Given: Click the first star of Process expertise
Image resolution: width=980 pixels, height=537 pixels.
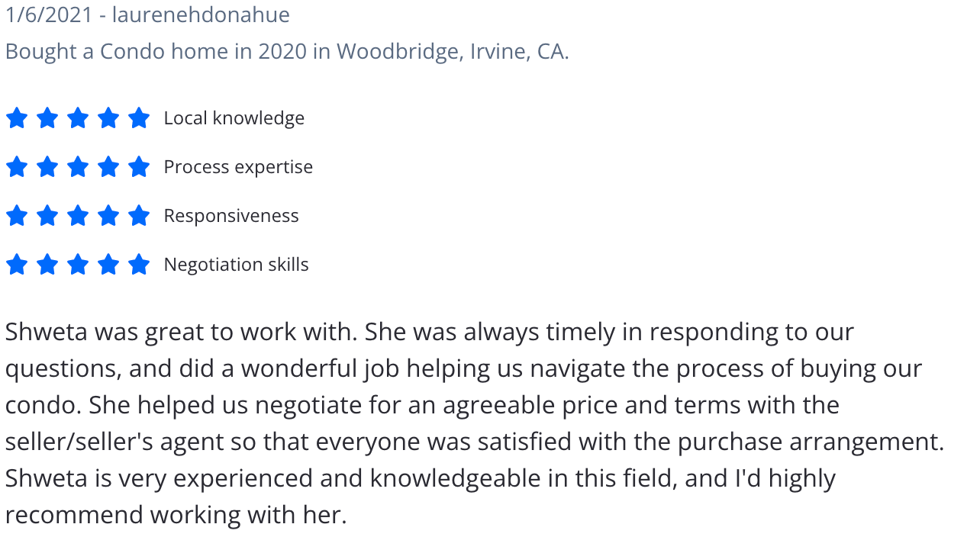Looking at the screenshot, I should click(17, 167).
